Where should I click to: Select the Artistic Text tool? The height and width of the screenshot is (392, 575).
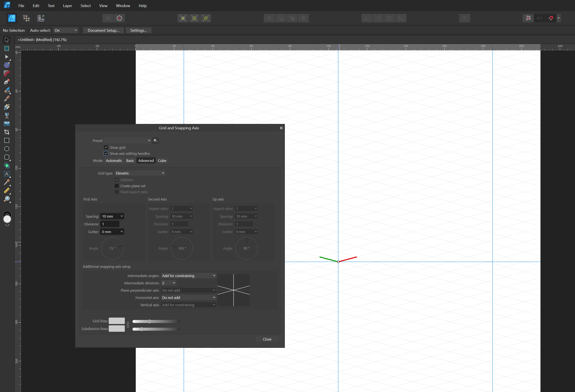[7, 174]
